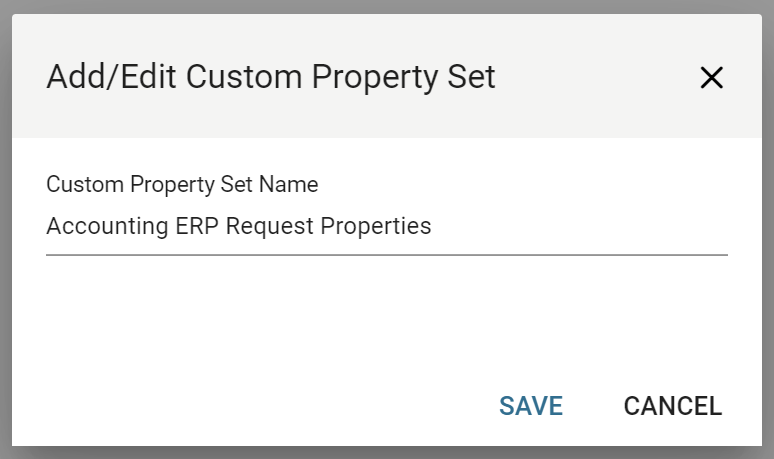
Task: Click blank area left of SAVE button
Action: [250, 406]
